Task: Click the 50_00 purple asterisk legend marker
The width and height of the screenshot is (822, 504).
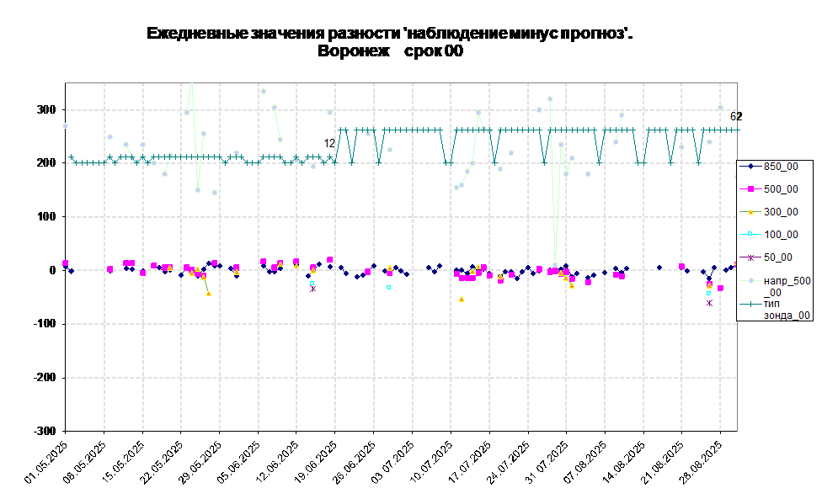Action: pos(750,257)
